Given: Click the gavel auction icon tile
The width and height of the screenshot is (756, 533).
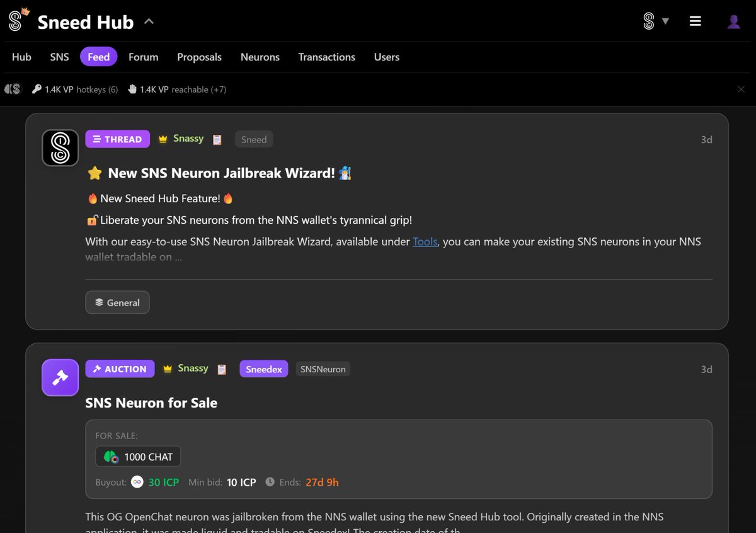Looking at the screenshot, I should click(x=60, y=377).
